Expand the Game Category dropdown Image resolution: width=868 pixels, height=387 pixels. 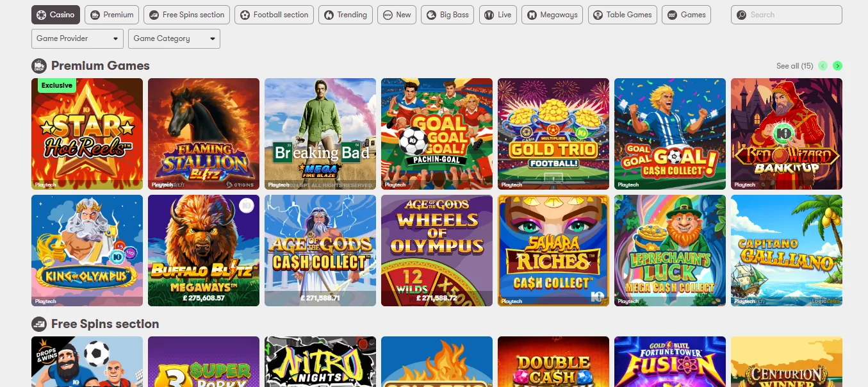(174, 38)
